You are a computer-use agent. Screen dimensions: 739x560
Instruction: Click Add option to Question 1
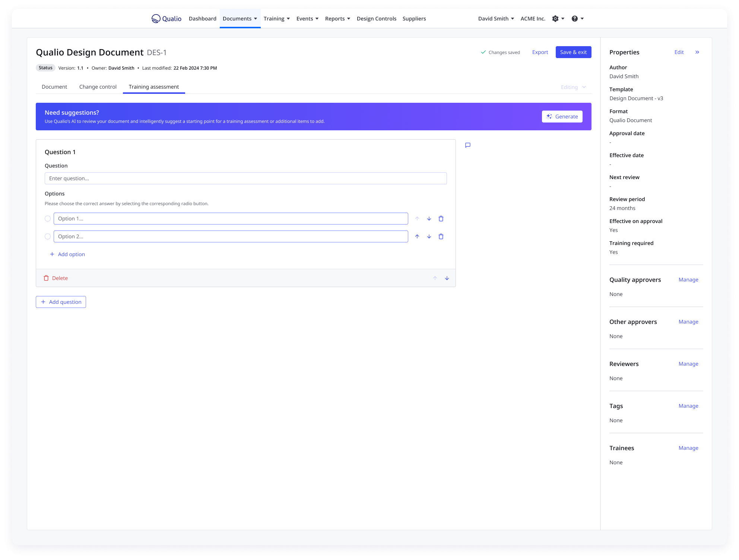(x=67, y=254)
